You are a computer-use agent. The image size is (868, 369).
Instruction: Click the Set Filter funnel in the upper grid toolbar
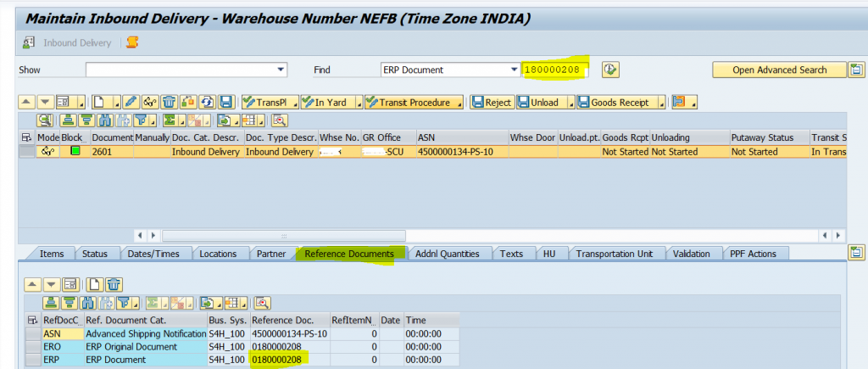tap(140, 120)
